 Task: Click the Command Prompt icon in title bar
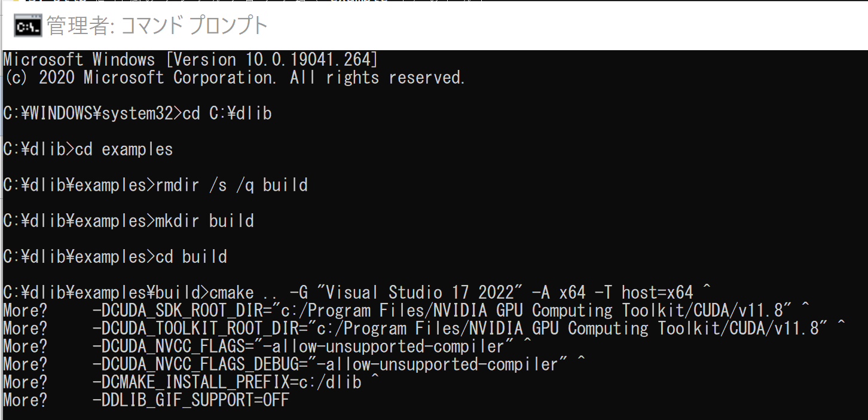coord(27,26)
